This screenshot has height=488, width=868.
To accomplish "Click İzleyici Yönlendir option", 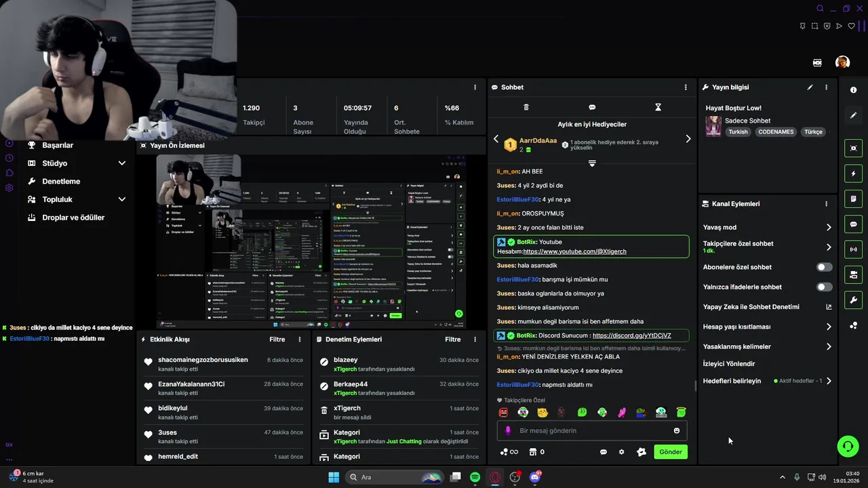I will pos(729,364).
